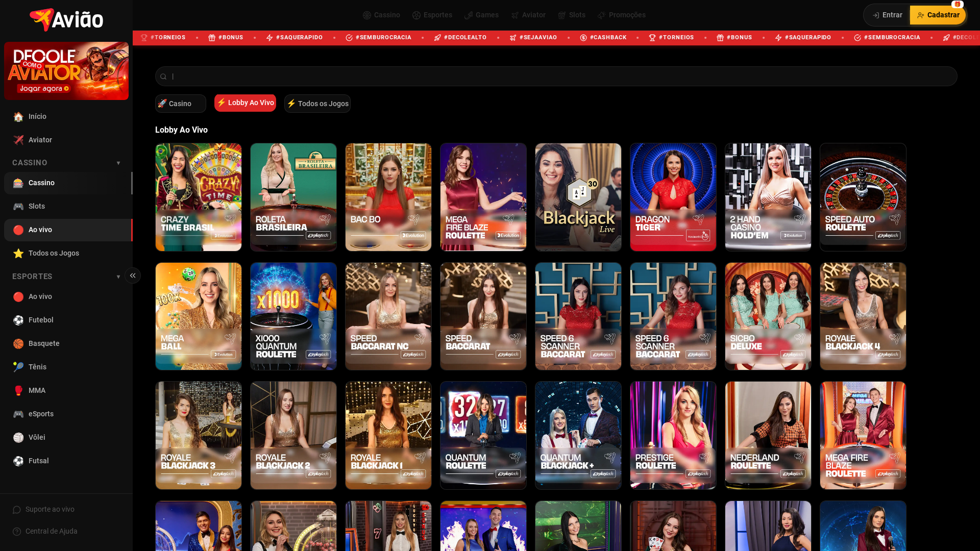
Task: Click the eSports controller icon
Action: tap(18, 414)
